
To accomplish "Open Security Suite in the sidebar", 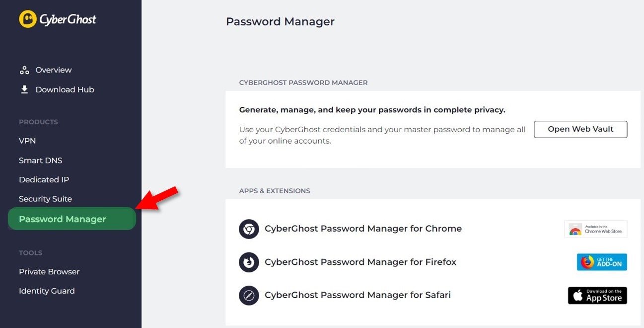I will [45, 199].
